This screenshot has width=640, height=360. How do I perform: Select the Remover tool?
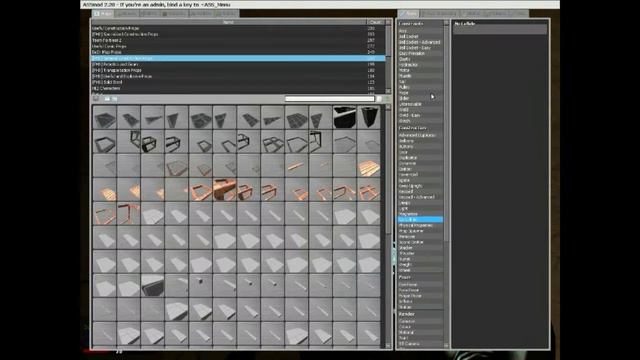point(420,237)
